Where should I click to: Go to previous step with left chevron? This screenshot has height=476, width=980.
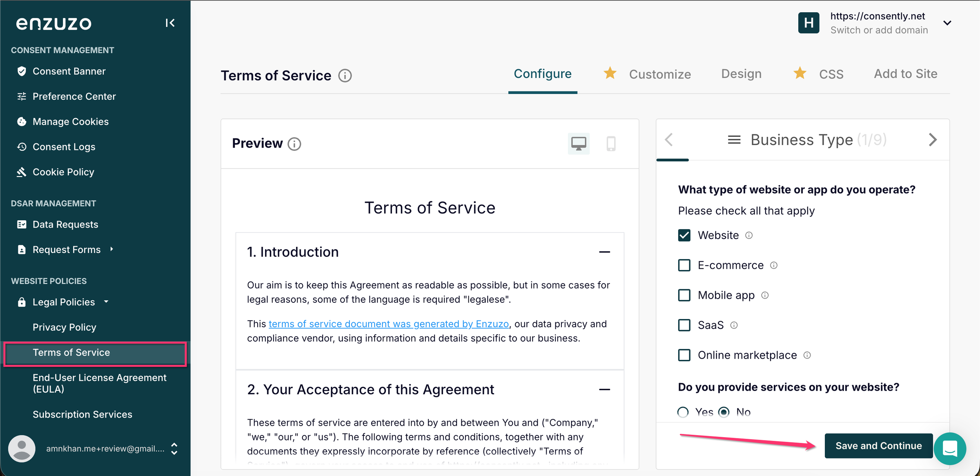(669, 140)
